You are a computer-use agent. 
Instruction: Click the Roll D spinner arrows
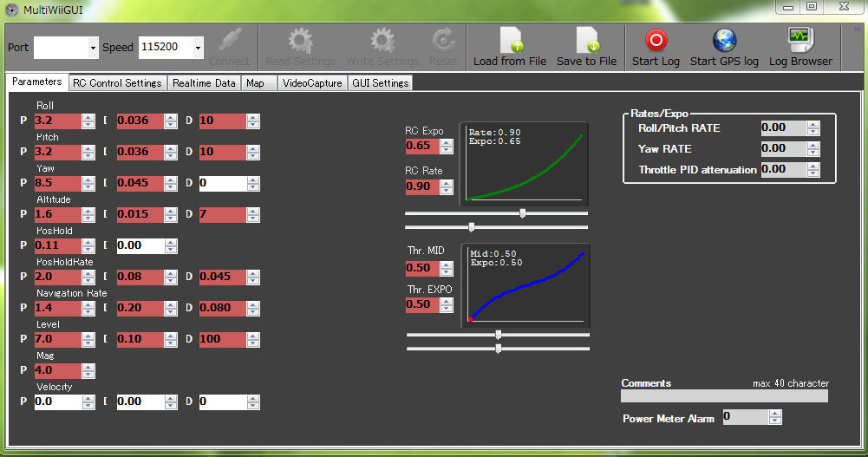[253, 121]
